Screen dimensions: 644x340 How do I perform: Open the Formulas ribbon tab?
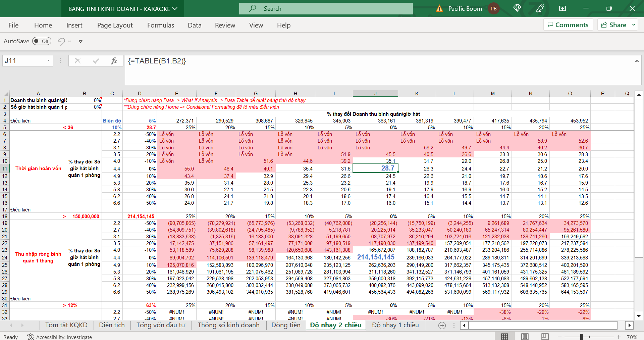pyautogui.click(x=161, y=25)
